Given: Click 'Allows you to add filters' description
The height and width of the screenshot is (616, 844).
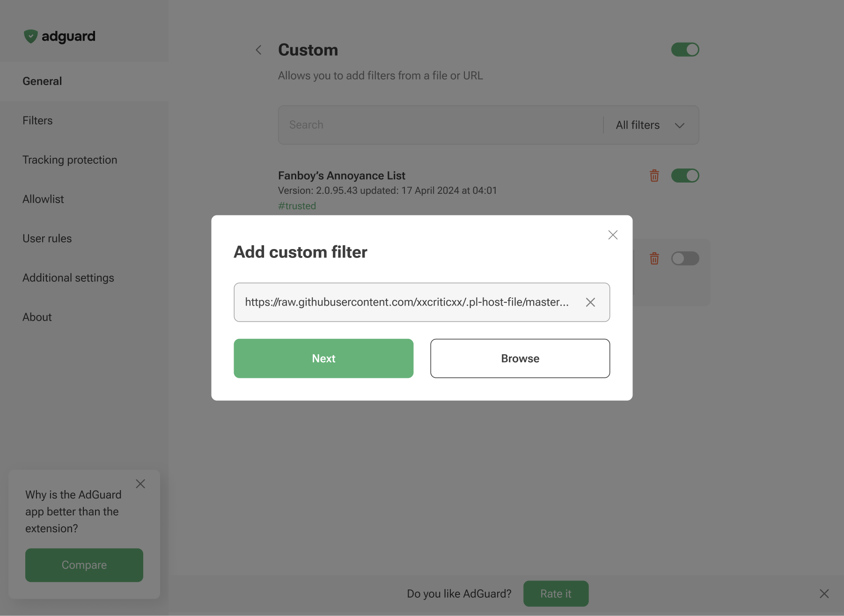Looking at the screenshot, I should (x=381, y=76).
